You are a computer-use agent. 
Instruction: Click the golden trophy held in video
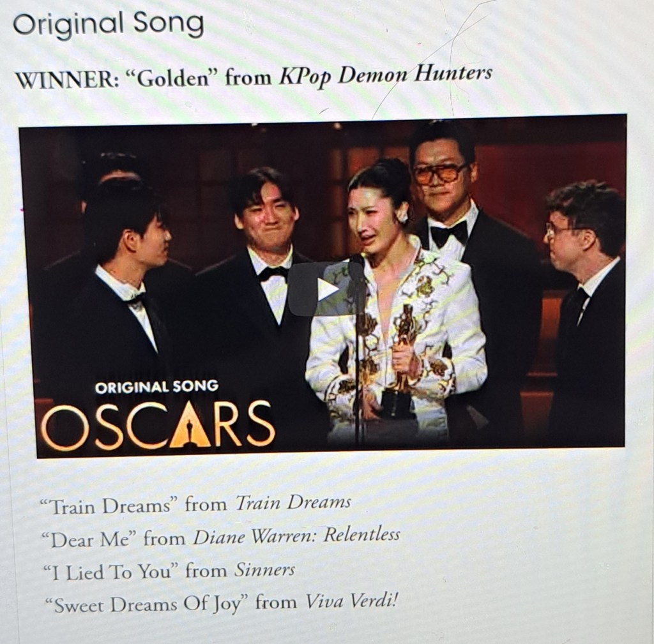coord(399,361)
